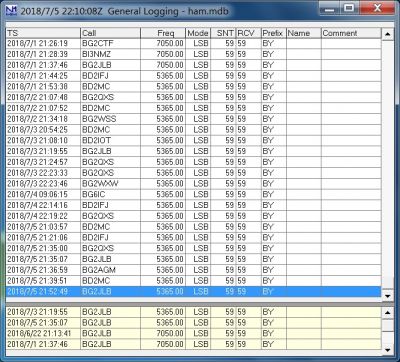Image resolution: width=400 pixels, height=362 pixels.
Task: Click the highlighted BG2JLB 21:52:49 entry
Action: coord(193,291)
